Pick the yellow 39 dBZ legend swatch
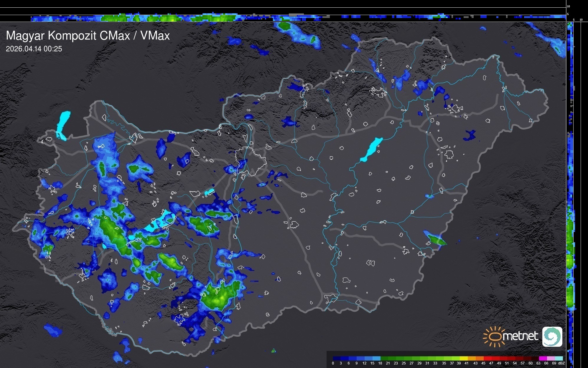 463,358
